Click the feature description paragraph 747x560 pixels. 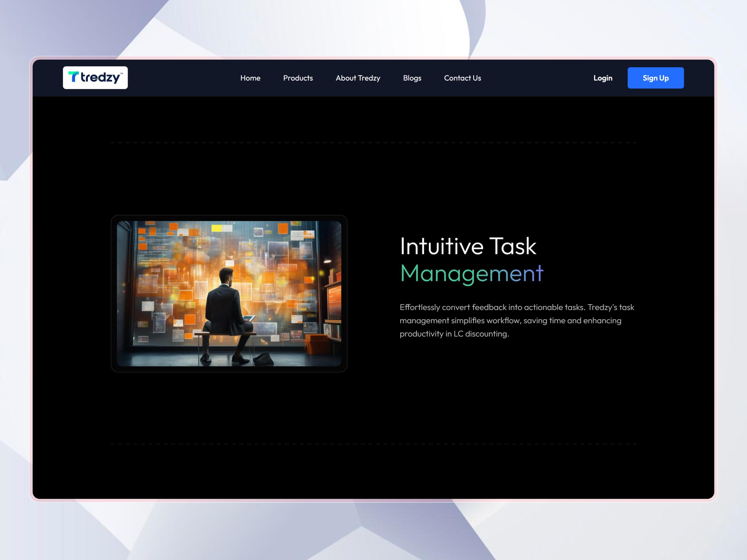pos(517,321)
